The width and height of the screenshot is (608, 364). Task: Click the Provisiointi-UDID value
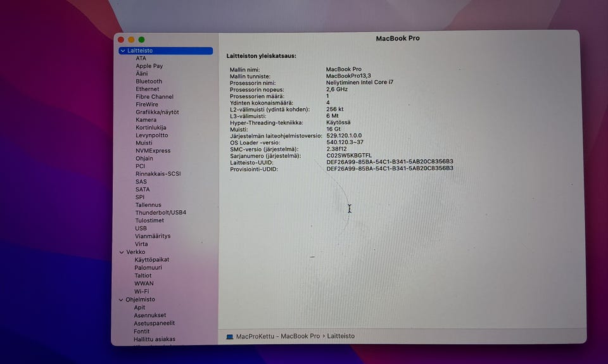[x=389, y=168]
